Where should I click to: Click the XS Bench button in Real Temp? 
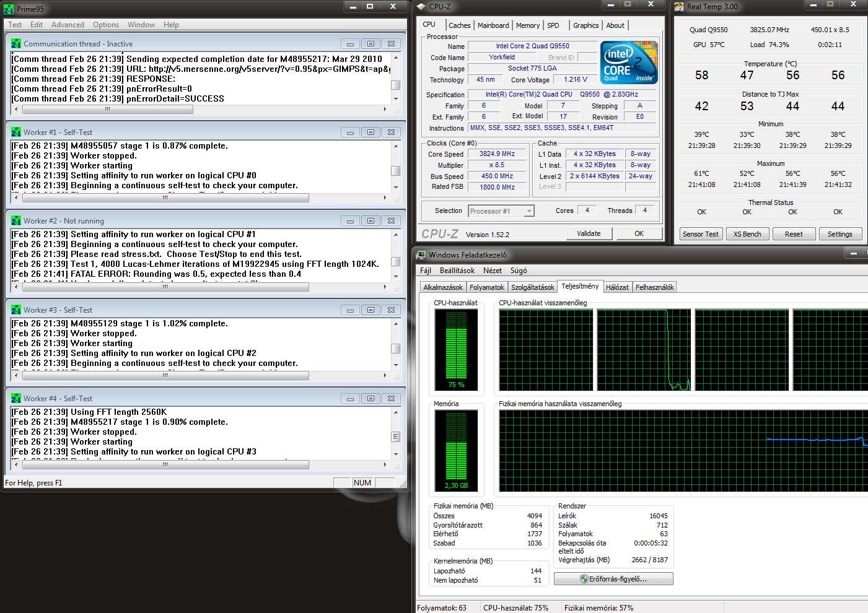click(747, 234)
